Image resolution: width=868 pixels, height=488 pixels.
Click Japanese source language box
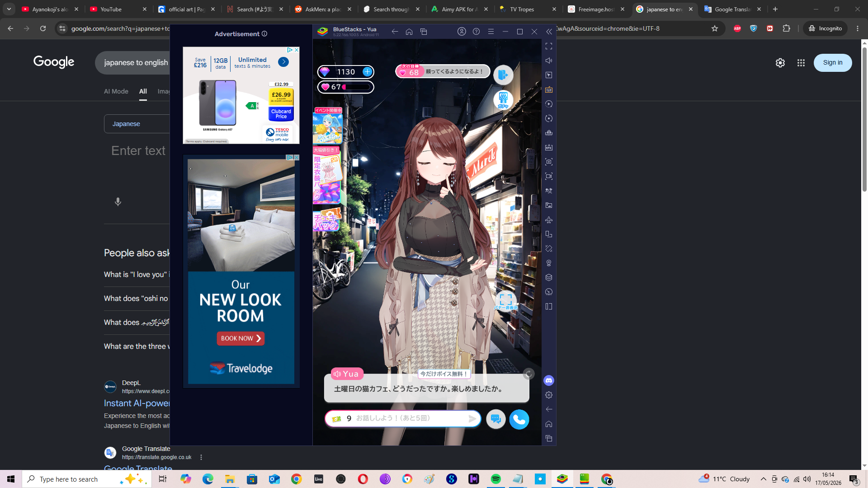pos(137,124)
